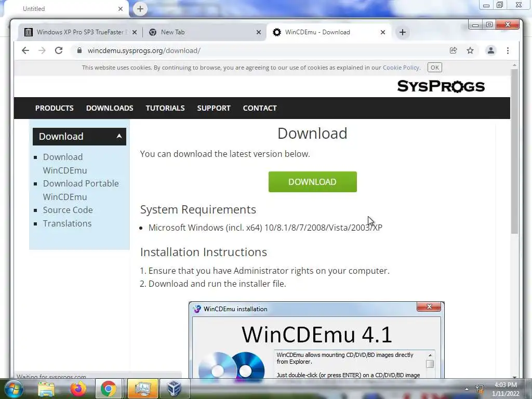Open the CONTACT menu
Screen dimensions: 532x399
tap(260, 108)
